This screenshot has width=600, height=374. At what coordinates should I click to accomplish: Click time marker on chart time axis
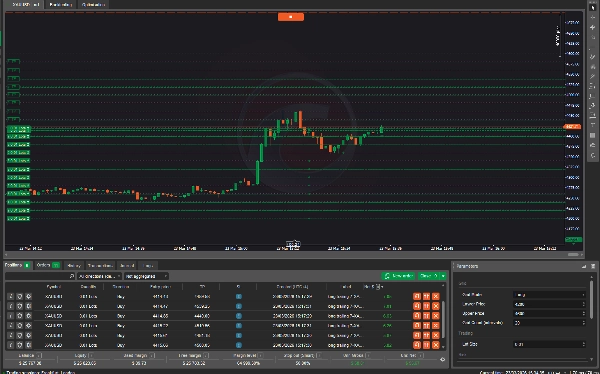293,244
